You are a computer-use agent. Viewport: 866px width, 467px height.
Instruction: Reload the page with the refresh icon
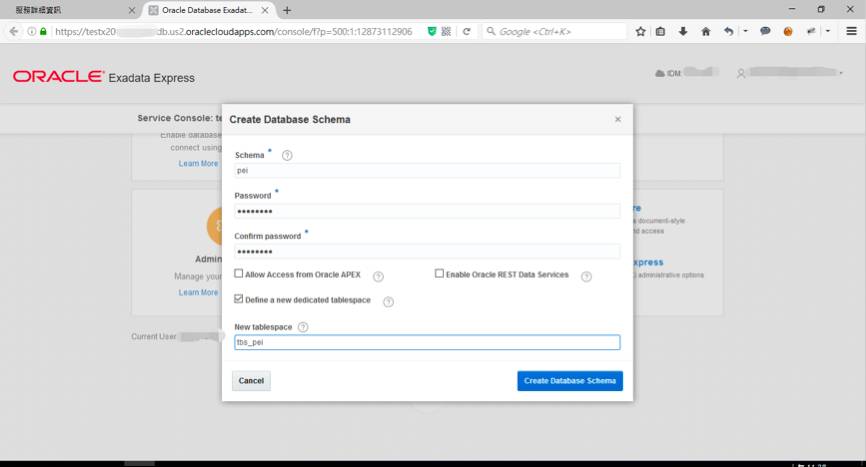coord(467,31)
